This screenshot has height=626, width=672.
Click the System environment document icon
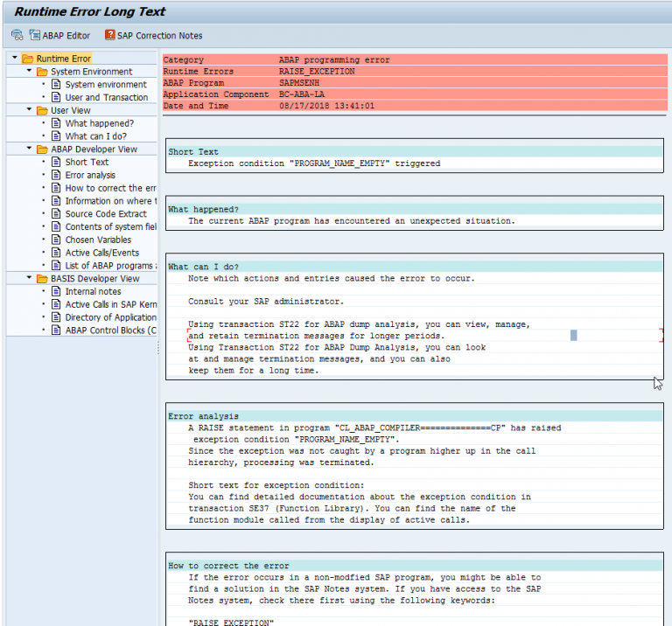tap(56, 85)
